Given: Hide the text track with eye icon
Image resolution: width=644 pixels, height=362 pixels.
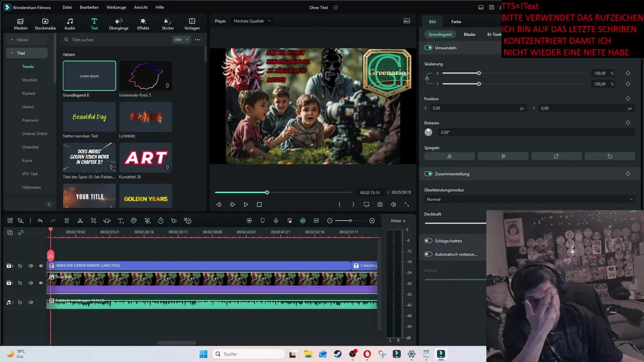Looking at the screenshot, I should [x=41, y=266].
